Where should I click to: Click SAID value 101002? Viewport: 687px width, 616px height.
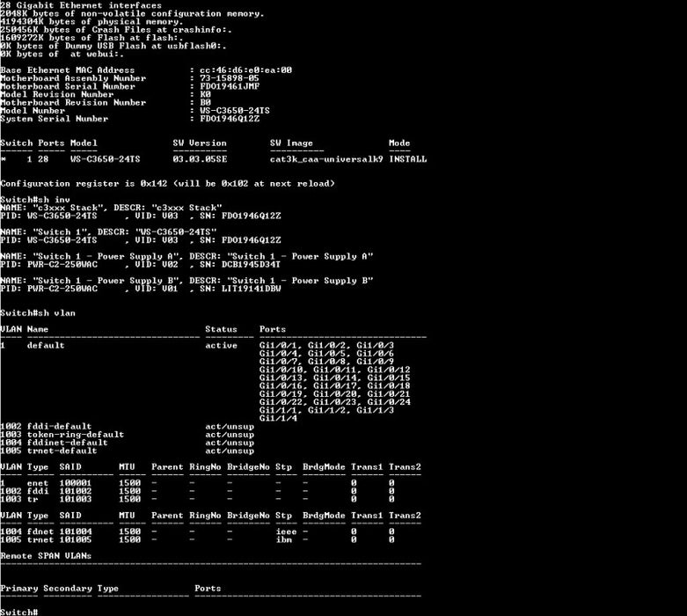[x=76, y=491]
